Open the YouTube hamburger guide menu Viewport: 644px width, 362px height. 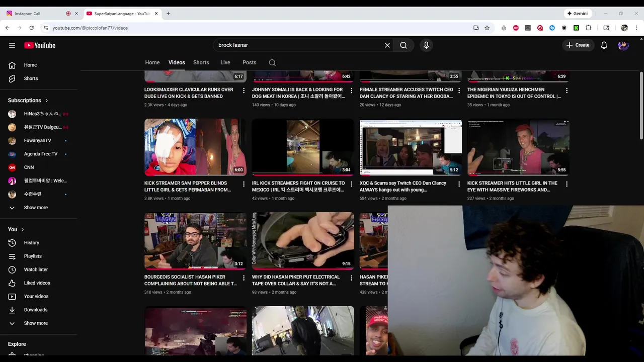(x=12, y=45)
